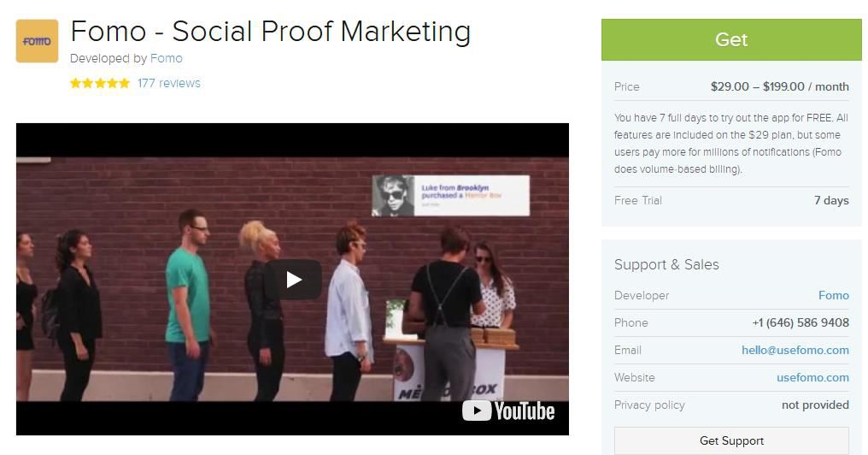Click the Support & Sales heading

[666, 264]
